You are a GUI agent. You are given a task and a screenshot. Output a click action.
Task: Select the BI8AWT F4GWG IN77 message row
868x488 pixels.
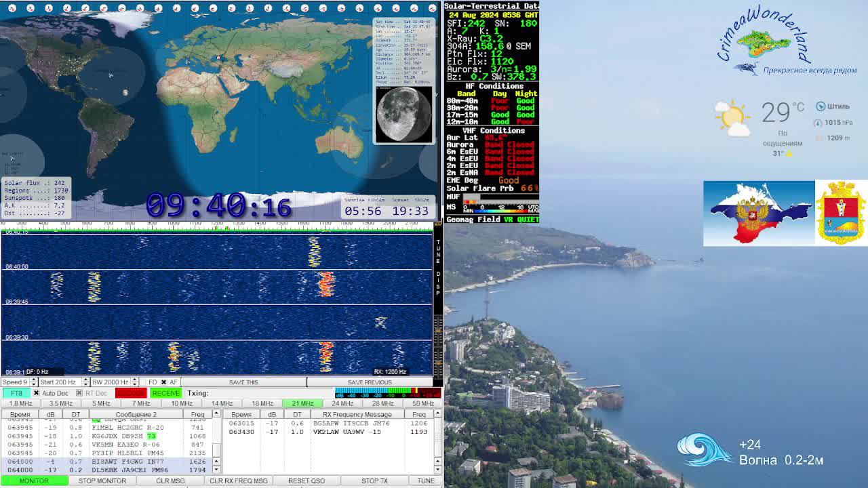107,462
